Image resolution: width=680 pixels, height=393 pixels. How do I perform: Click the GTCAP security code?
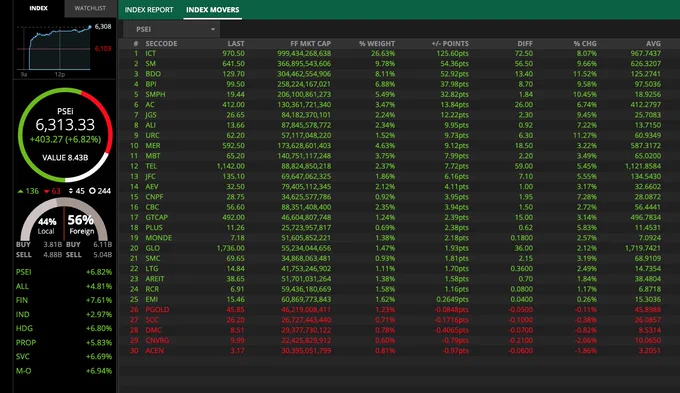point(157,217)
